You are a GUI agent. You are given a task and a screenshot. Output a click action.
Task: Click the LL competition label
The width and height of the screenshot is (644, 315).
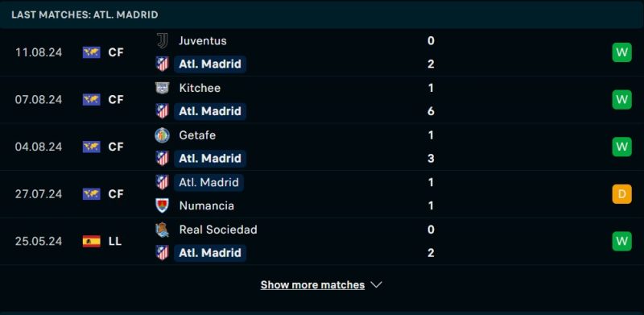(115, 242)
